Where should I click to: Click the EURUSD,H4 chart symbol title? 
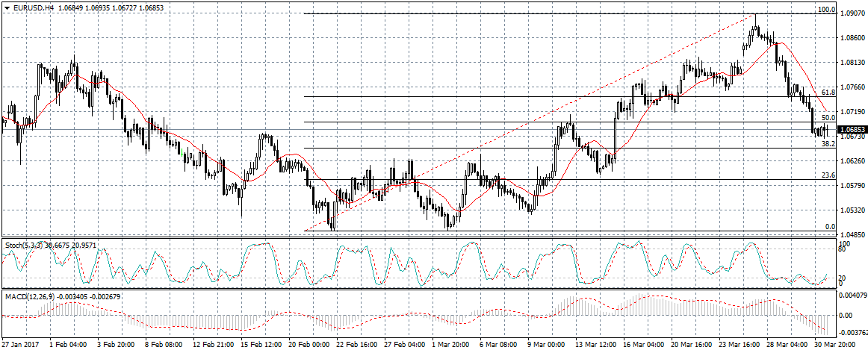(34, 7)
